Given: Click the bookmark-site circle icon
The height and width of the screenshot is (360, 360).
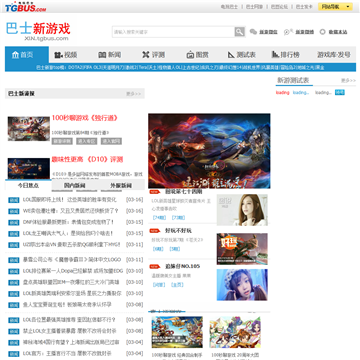Looking at the screenshot, I should click(322, 32).
